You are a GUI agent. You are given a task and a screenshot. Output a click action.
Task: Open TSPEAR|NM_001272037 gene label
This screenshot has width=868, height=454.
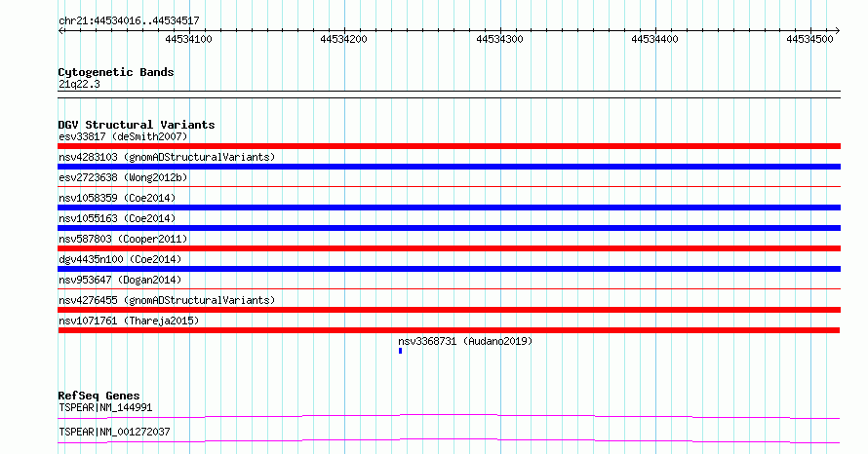click(x=114, y=432)
